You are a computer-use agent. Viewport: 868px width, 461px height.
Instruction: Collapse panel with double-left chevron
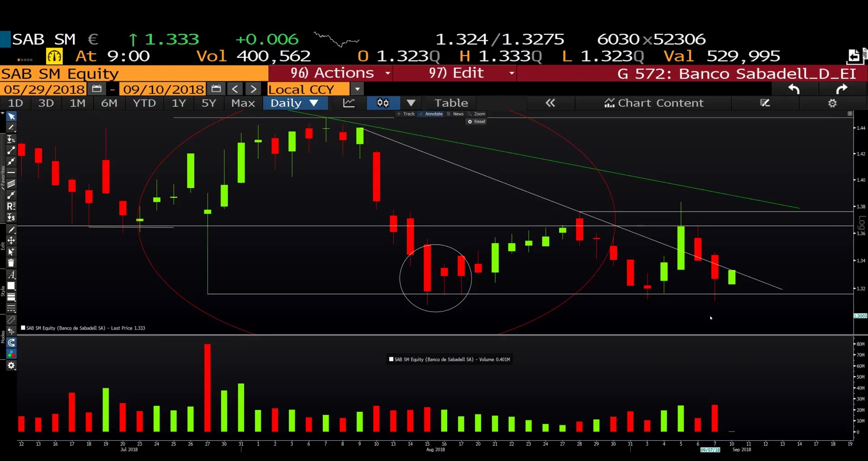click(x=550, y=103)
